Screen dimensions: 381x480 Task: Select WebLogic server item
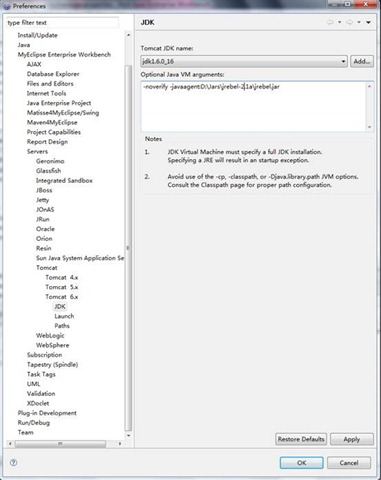50,335
